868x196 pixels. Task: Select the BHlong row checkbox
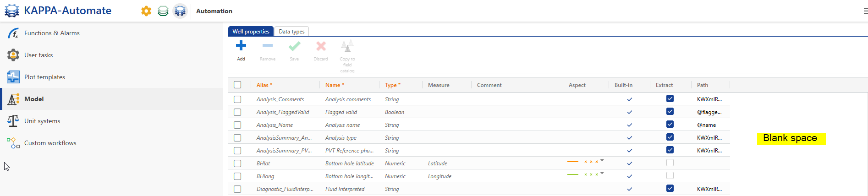(x=237, y=176)
